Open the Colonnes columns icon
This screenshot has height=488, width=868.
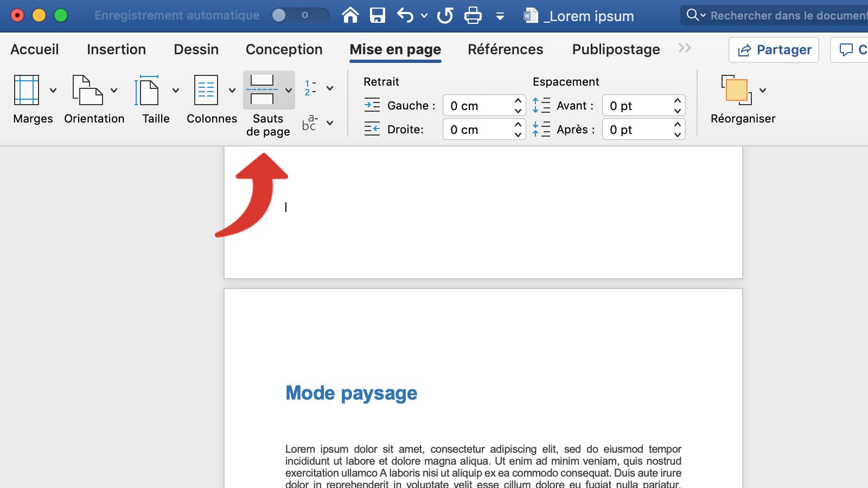click(206, 90)
